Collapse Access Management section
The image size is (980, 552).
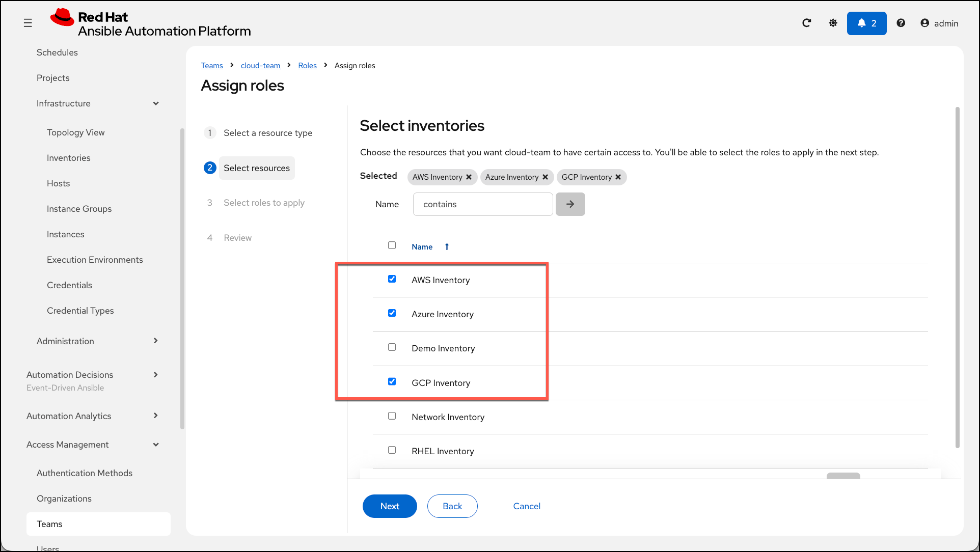[x=156, y=445]
